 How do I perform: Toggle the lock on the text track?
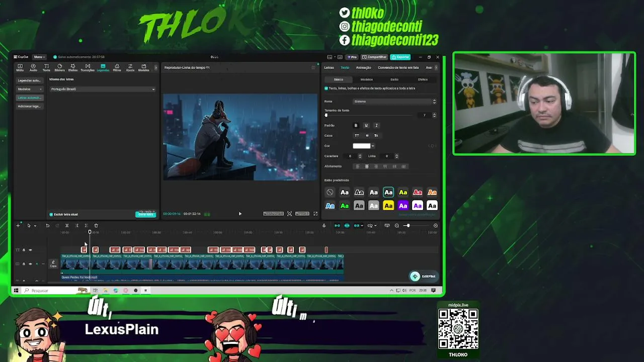[24, 250]
